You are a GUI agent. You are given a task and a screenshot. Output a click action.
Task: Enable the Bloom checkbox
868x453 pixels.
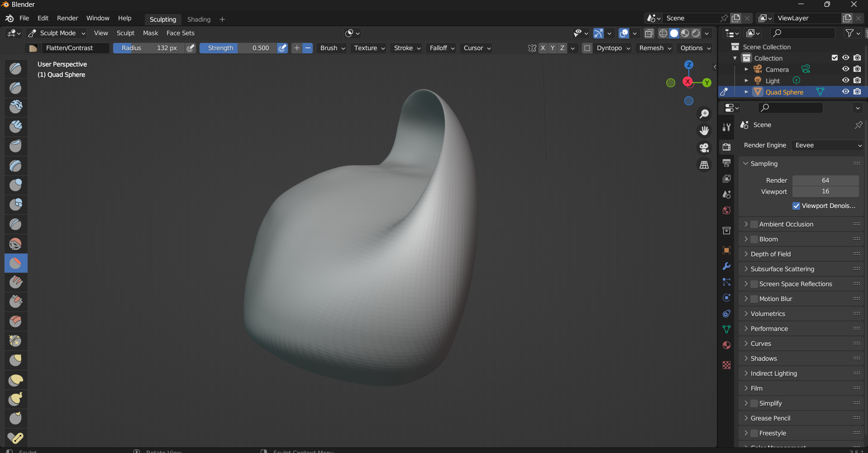pyautogui.click(x=754, y=239)
